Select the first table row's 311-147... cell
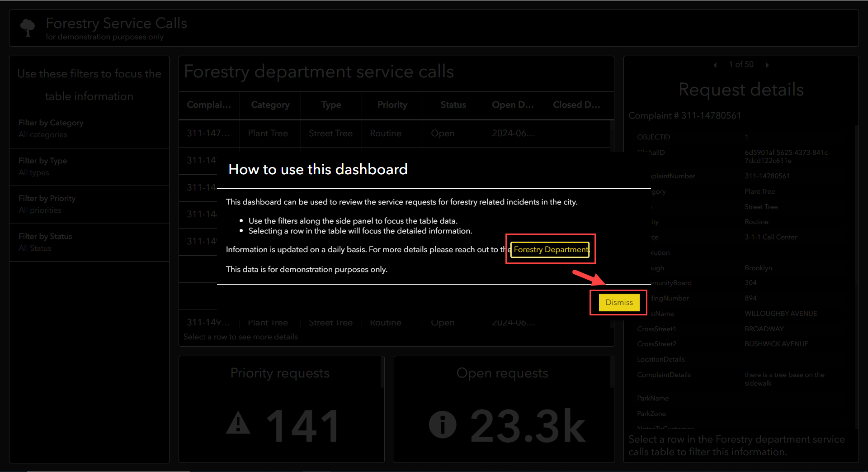 click(208, 133)
